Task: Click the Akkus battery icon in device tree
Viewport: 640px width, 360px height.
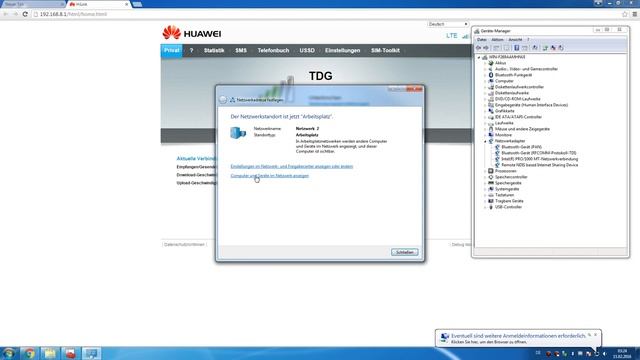Action: pyautogui.click(x=491, y=63)
